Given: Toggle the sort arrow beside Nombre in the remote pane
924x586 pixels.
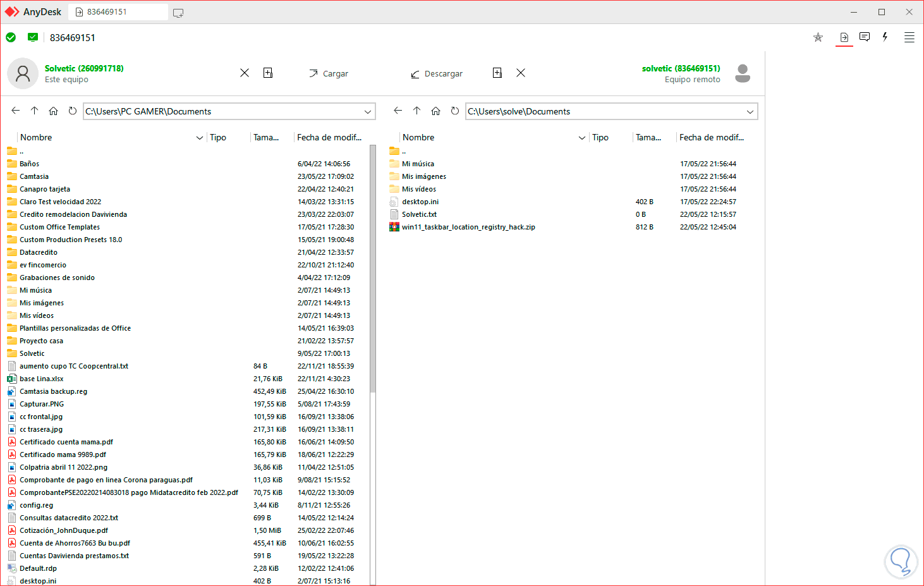Looking at the screenshot, I should click(582, 138).
